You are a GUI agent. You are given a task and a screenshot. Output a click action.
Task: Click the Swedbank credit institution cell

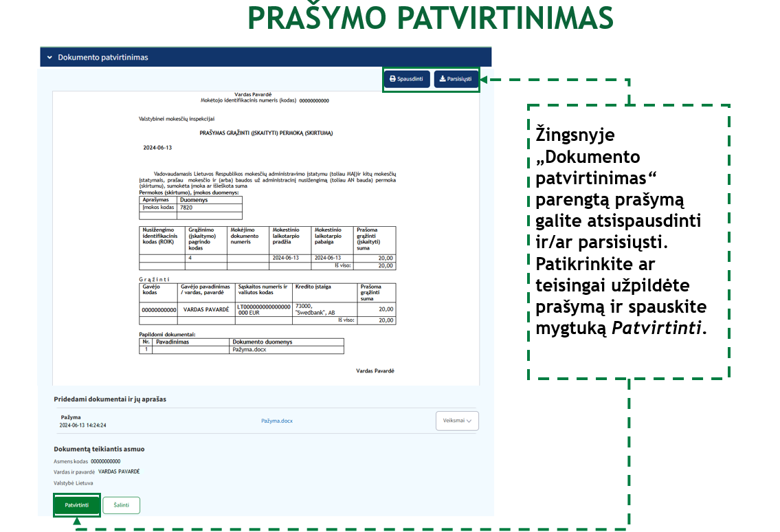point(324,309)
